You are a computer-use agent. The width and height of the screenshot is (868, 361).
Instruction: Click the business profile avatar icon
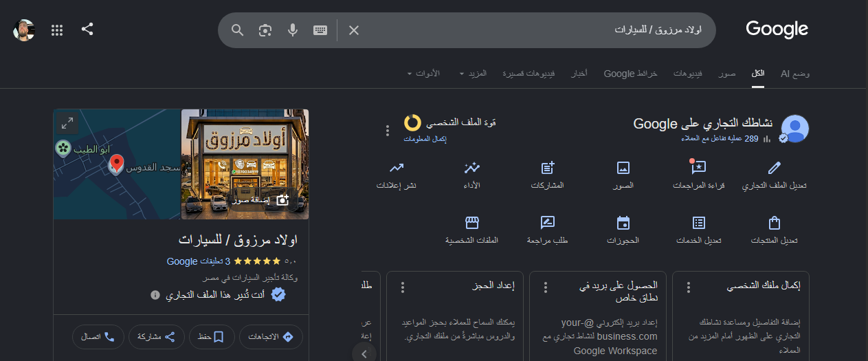click(795, 129)
